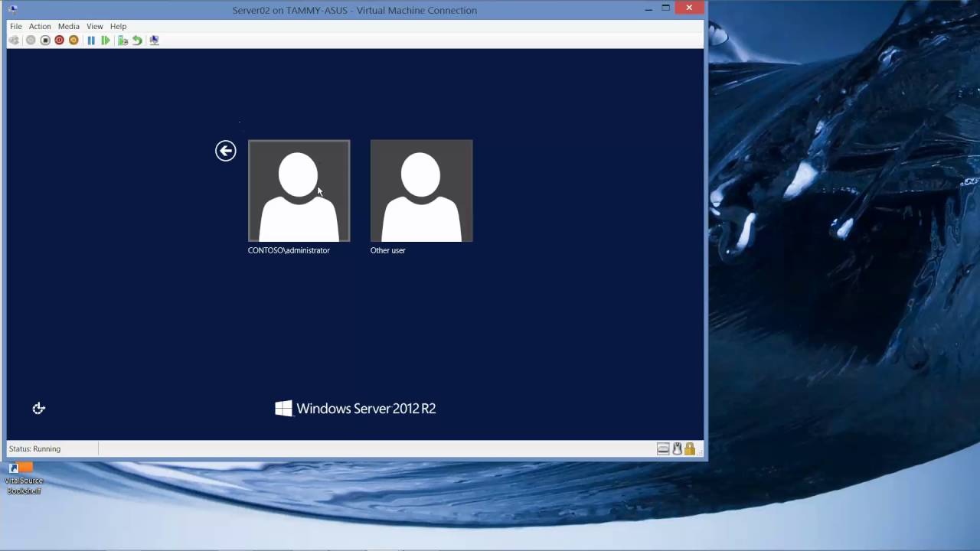This screenshot has height=551, width=980.
Task: Pause the virtual machine
Action: click(x=91, y=41)
